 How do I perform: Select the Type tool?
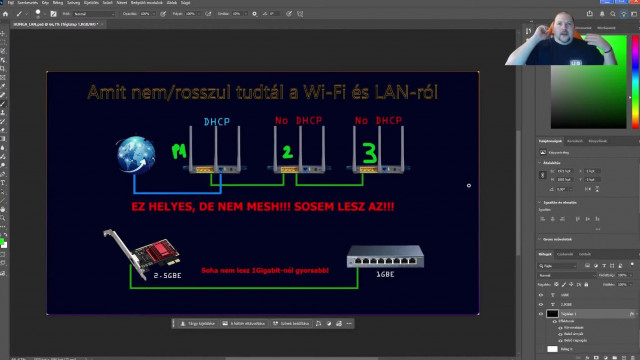3,183
